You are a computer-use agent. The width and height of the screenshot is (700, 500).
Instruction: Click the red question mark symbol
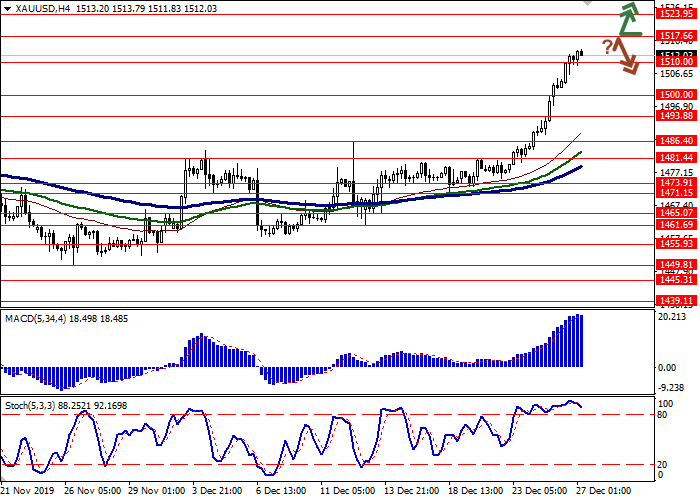(x=607, y=46)
